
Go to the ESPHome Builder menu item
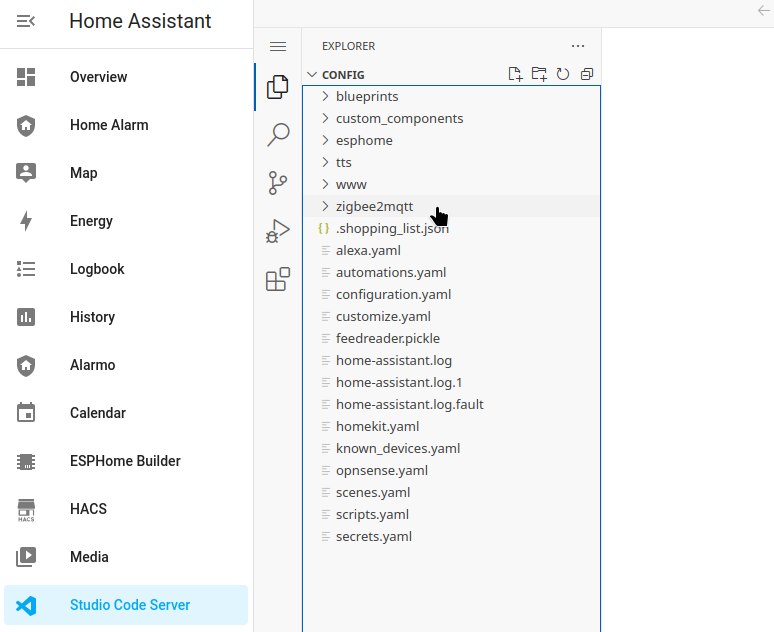click(126, 461)
